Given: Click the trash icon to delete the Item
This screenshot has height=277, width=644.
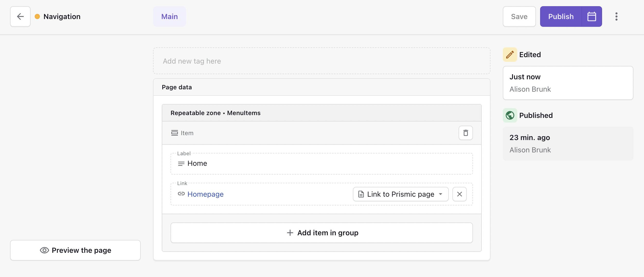Looking at the screenshot, I should tap(466, 133).
